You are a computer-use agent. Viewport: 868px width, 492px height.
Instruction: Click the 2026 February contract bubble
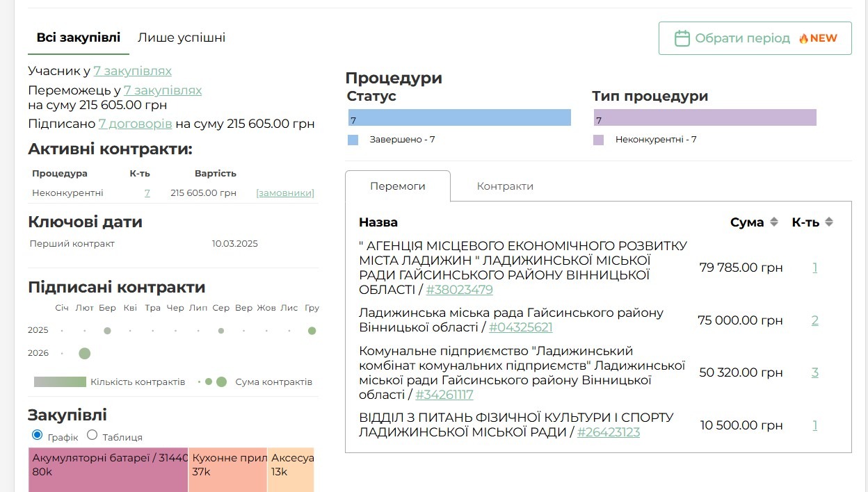tap(85, 354)
